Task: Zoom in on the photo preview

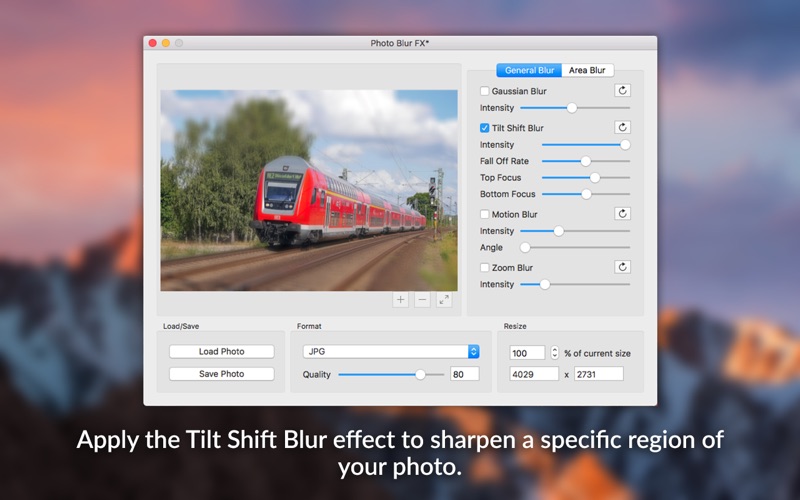Action: (401, 300)
